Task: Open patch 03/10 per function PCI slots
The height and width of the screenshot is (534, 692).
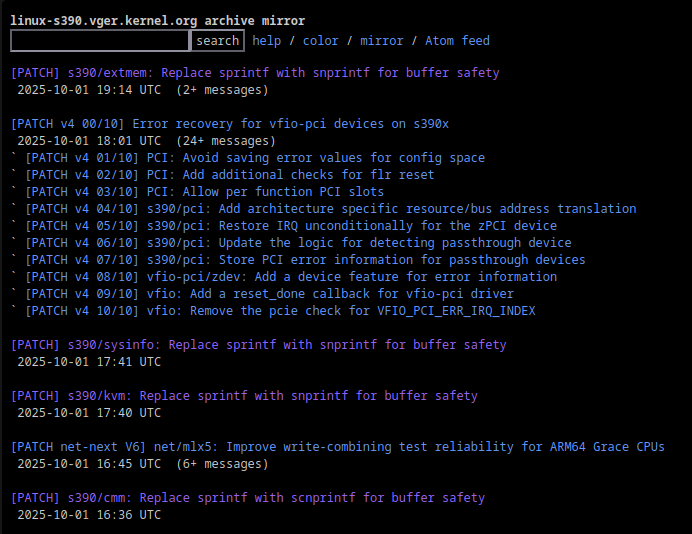Action: (205, 192)
